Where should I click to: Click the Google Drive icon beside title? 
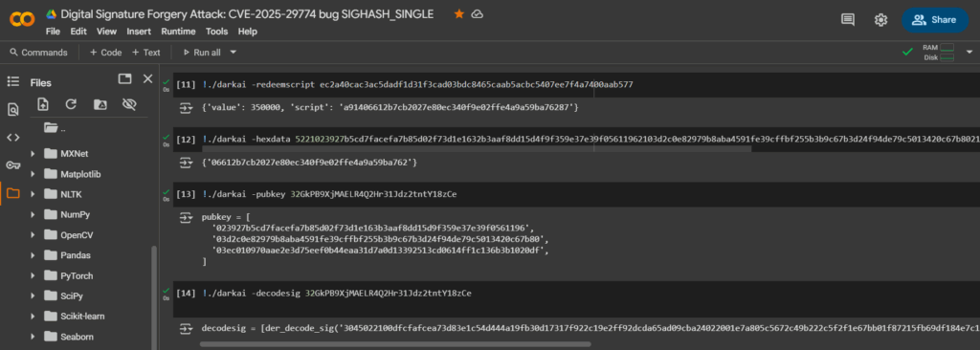tap(52, 13)
